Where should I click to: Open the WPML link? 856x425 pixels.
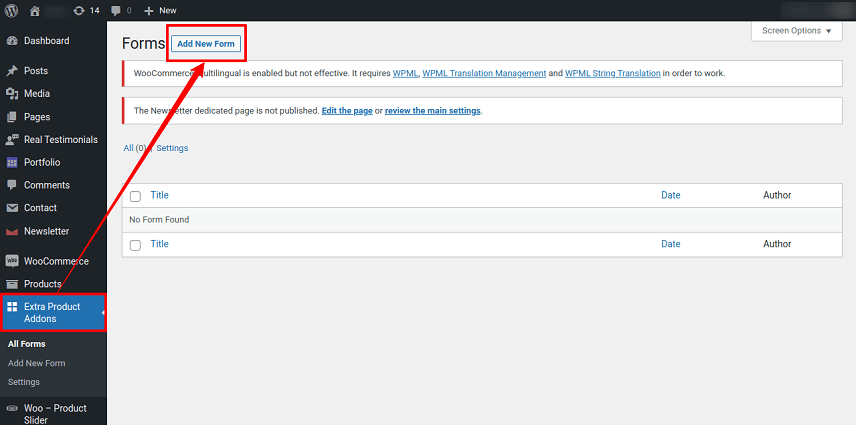(405, 73)
